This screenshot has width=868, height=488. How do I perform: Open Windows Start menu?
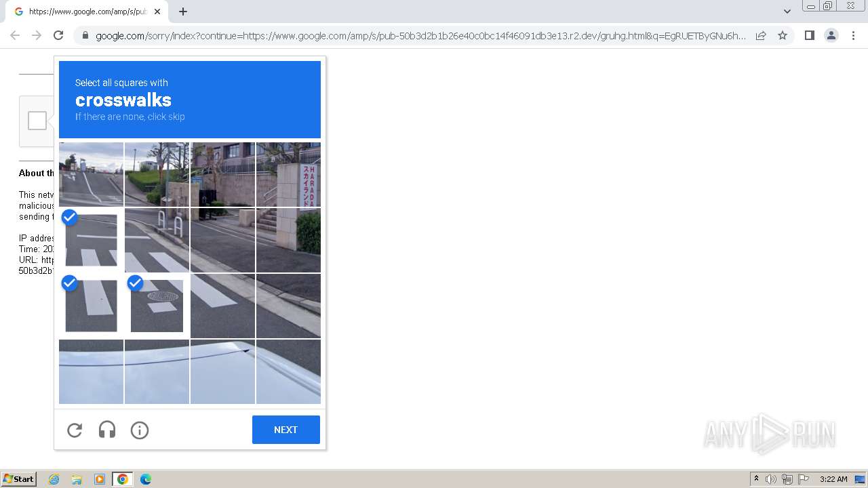tap(18, 479)
